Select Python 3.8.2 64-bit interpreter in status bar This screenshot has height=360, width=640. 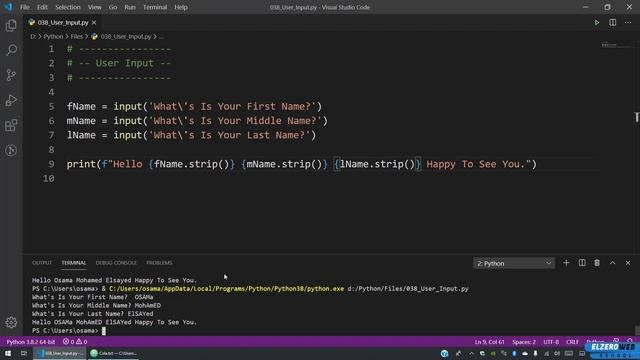coord(31,342)
